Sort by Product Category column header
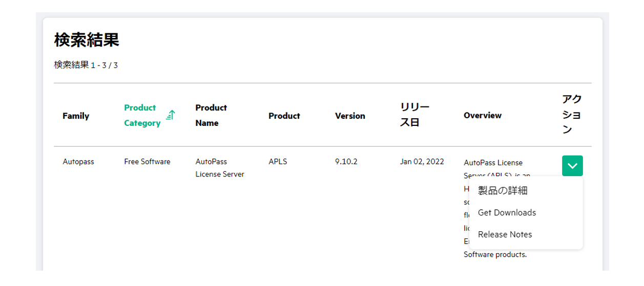The width and height of the screenshot is (644, 286). [x=142, y=116]
